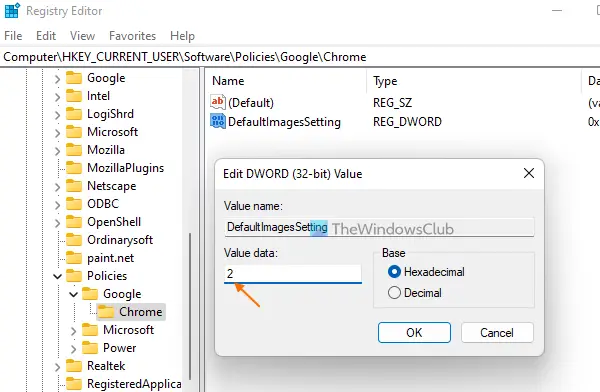The width and height of the screenshot is (600, 392).
Task: Open the Help menu
Action: (x=182, y=36)
